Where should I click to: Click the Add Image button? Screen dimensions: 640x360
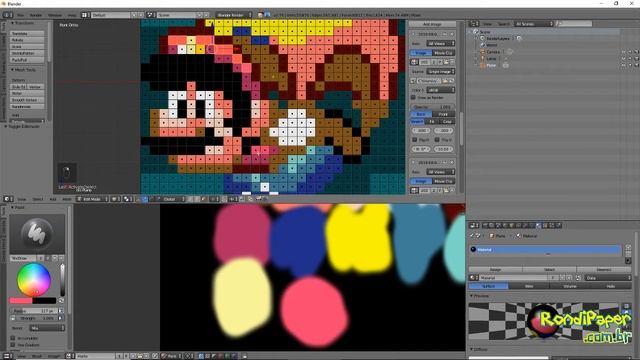pos(432,24)
